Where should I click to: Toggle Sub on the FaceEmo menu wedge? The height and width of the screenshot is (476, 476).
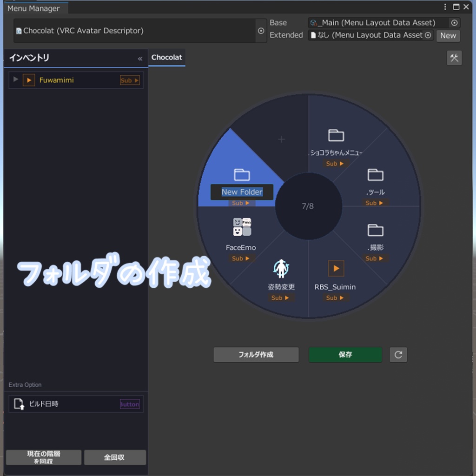241,258
